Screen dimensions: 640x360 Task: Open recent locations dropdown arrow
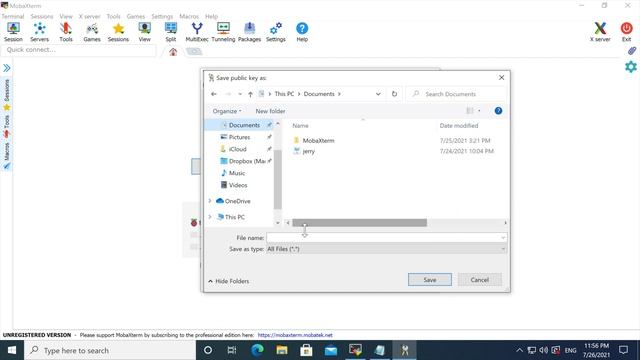click(240, 94)
